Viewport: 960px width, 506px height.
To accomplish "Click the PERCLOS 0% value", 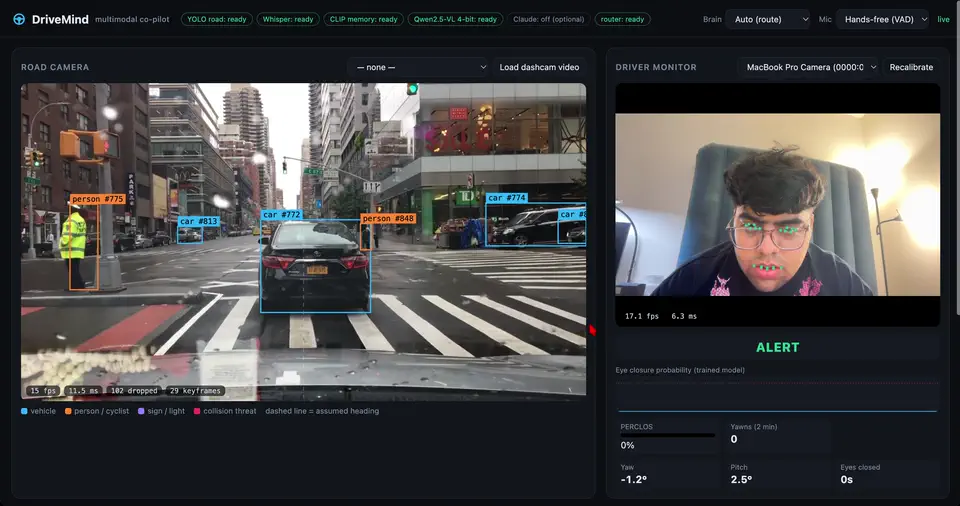I will 628,445.
